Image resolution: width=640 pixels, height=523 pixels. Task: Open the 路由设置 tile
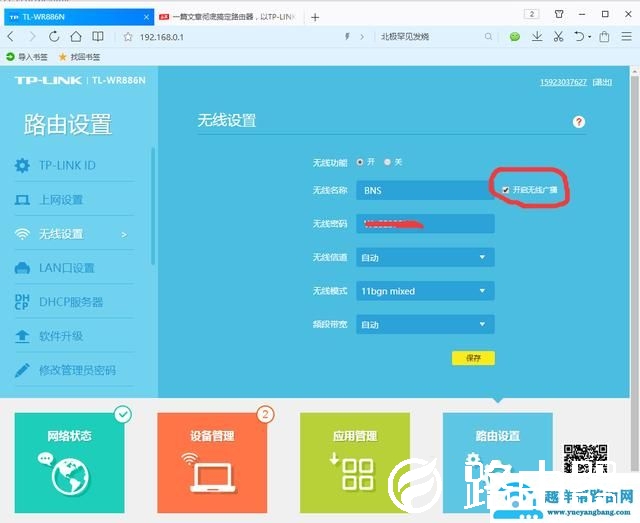(498, 463)
